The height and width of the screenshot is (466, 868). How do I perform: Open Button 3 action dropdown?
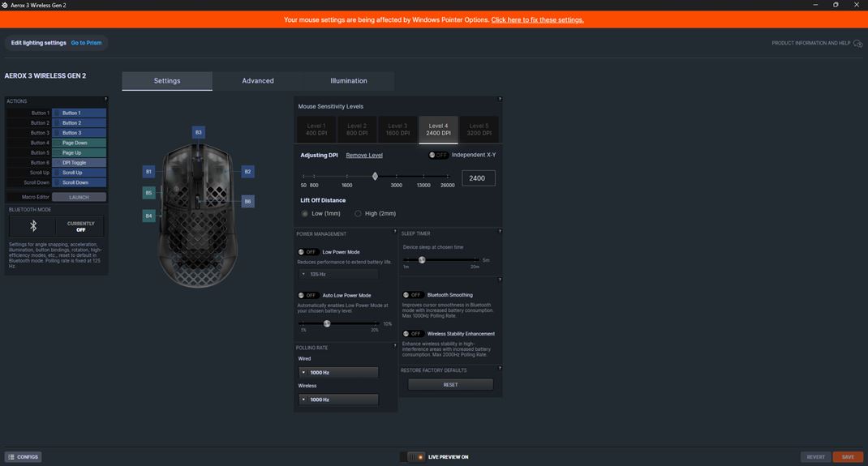point(79,133)
